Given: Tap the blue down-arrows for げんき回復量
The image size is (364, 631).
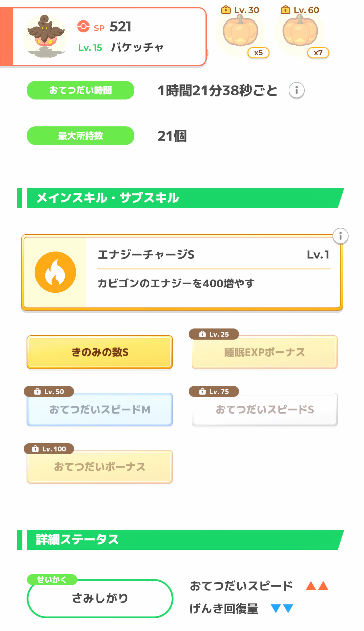Looking at the screenshot, I should (282, 608).
